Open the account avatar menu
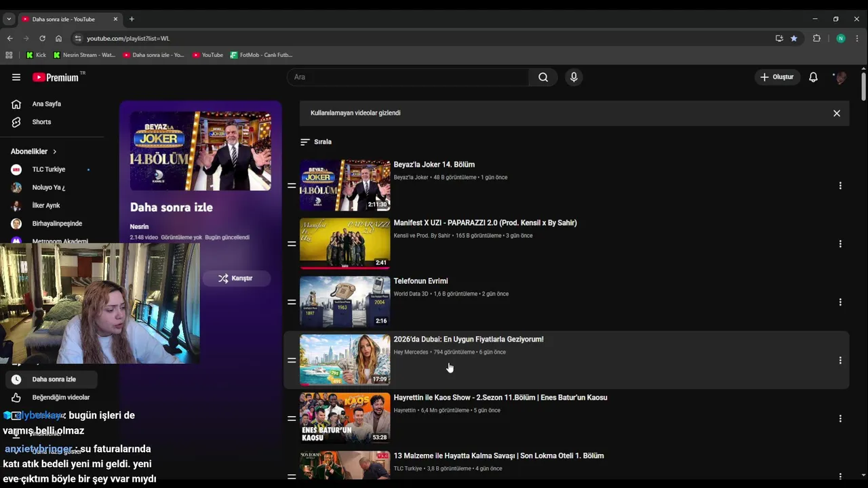Screen dimensions: 868x488 pos(840,77)
